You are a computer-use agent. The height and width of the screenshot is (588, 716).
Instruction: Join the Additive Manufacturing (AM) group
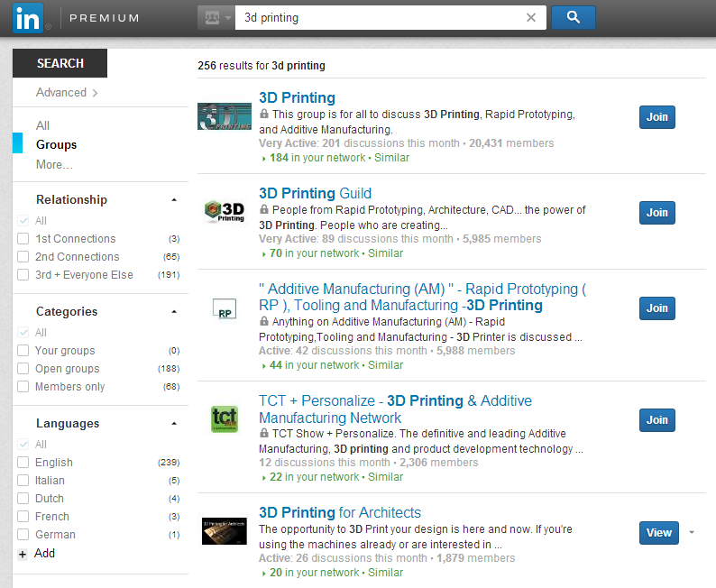click(x=656, y=308)
